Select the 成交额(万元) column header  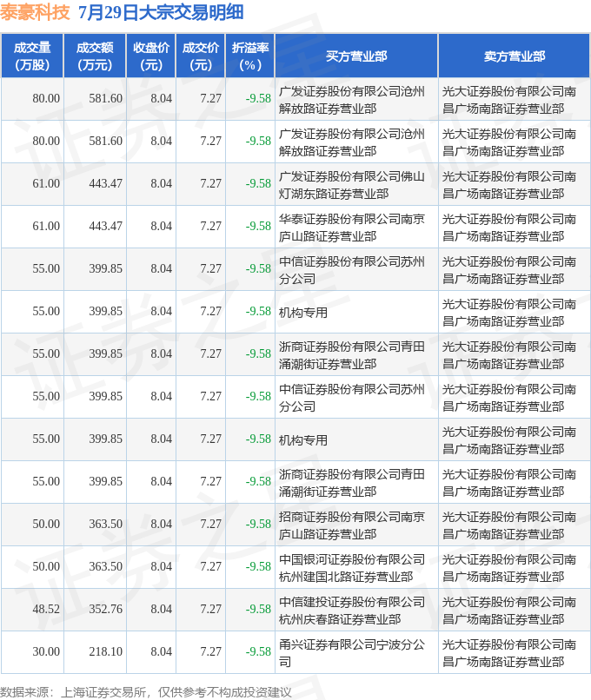[95, 56]
